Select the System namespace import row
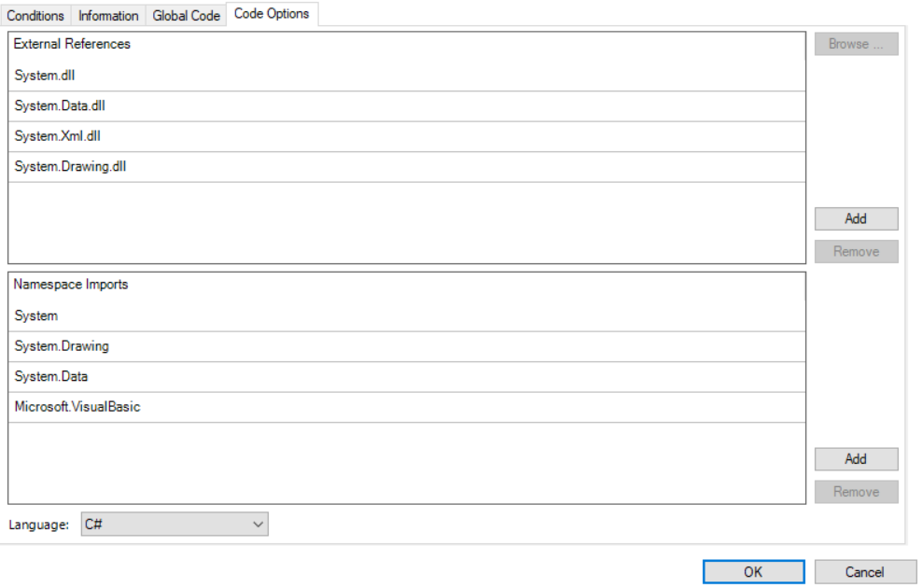Screen dimensions: 922x588 36,316
